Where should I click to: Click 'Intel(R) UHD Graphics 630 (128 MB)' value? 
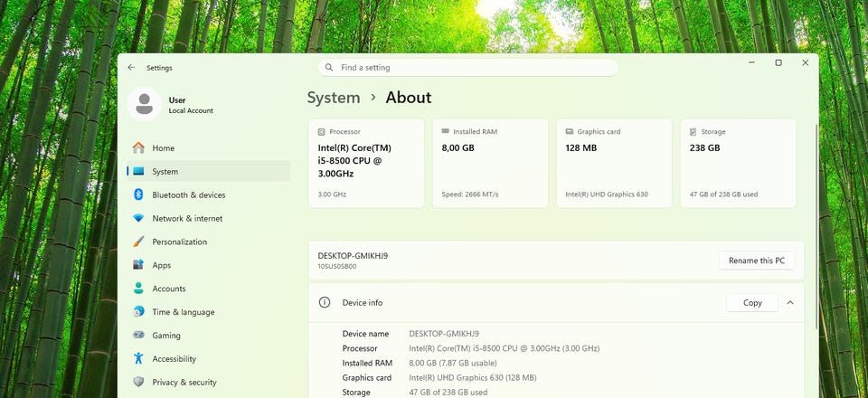473,377
